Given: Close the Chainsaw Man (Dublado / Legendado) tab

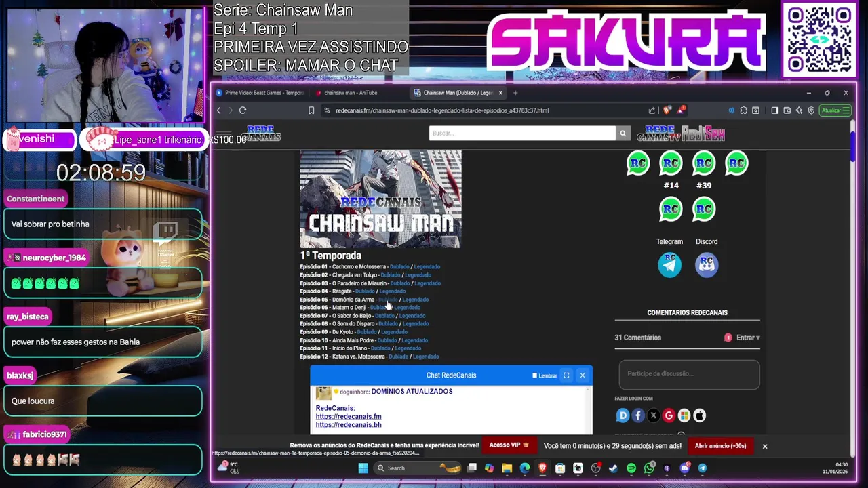Looking at the screenshot, I should (500, 93).
